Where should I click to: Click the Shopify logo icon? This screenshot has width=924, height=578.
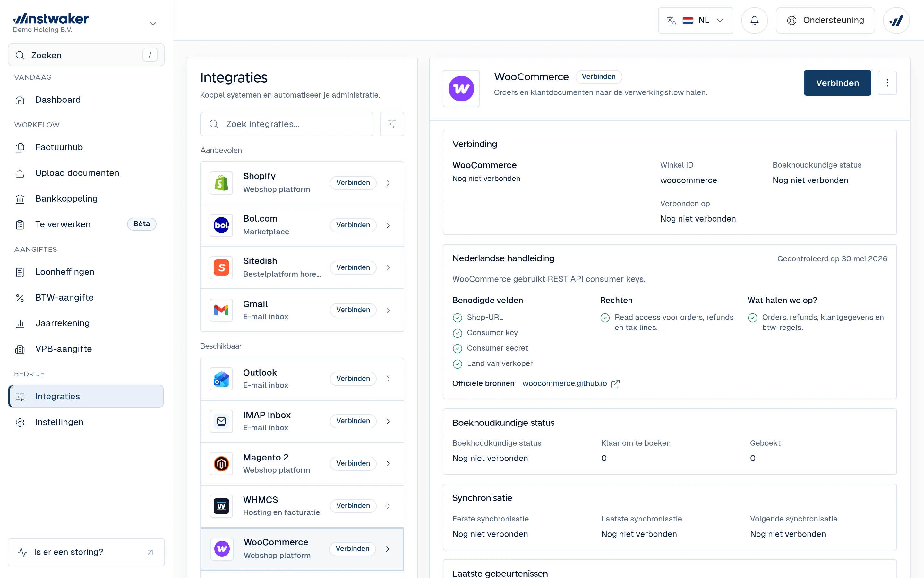(221, 183)
